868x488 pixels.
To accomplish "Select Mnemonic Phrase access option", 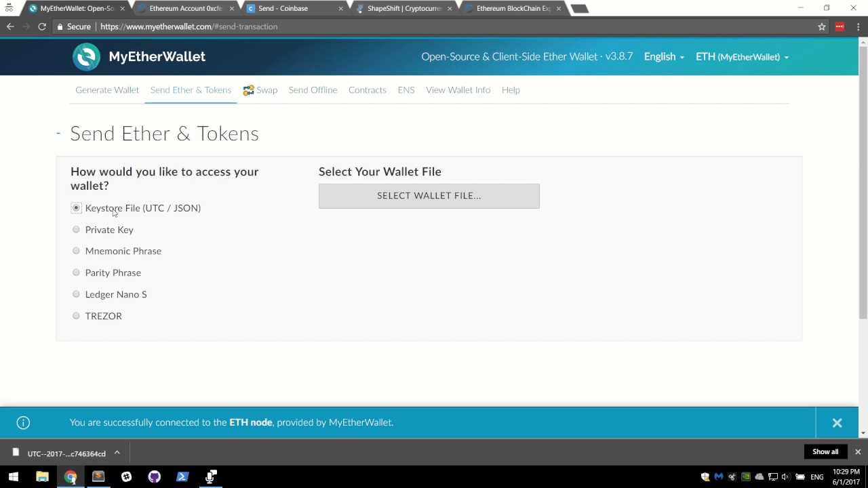I will [x=76, y=251].
